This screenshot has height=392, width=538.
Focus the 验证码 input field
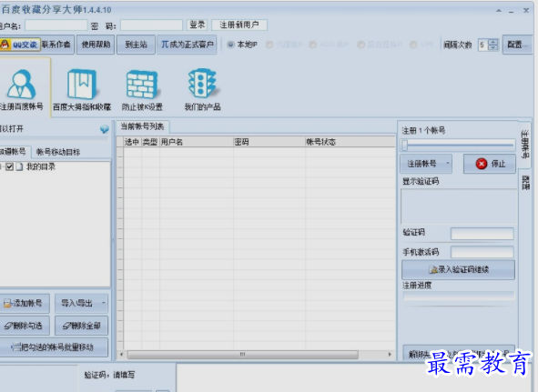coord(482,234)
